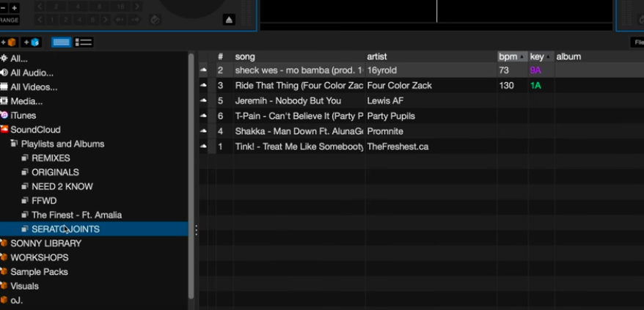Click the add new crate icon
This screenshot has width=644, height=310.
coord(9,42)
